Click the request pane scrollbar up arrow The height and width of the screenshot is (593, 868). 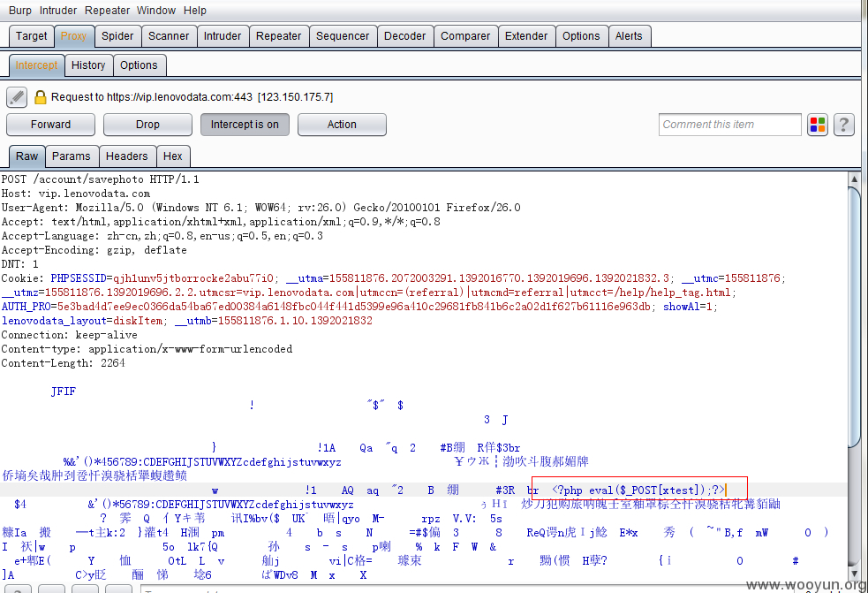854,179
